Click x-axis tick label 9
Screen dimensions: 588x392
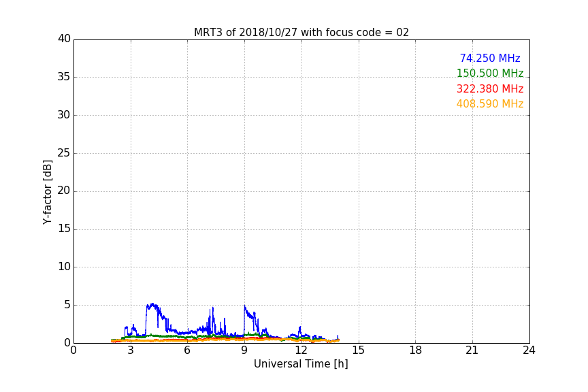coord(244,350)
